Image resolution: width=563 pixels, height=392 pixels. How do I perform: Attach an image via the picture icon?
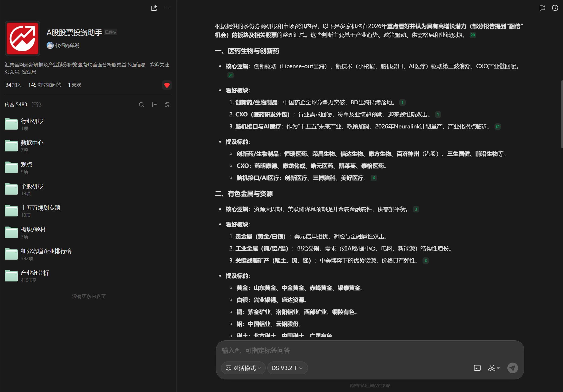point(477,368)
